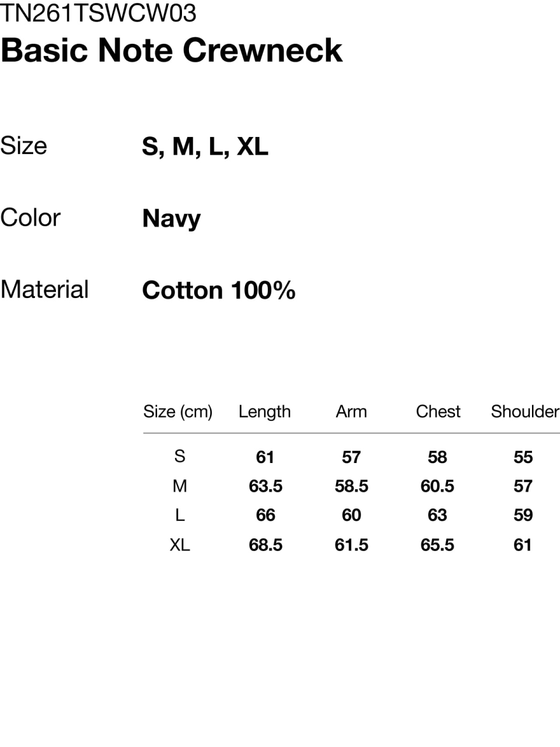Select the Navy color value
The width and height of the screenshot is (560, 747).
pos(171,219)
